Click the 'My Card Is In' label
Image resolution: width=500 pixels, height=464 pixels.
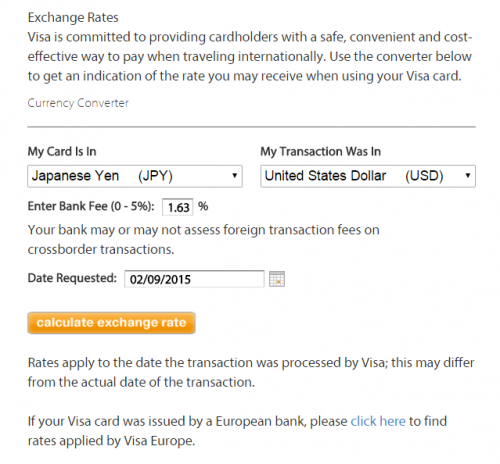pos(62,152)
